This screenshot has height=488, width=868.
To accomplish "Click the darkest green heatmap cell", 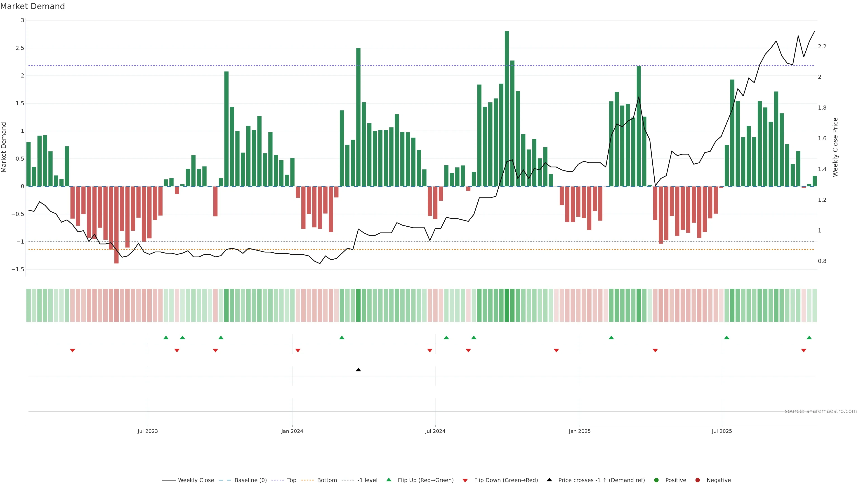I will pyautogui.click(x=507, y=305).
